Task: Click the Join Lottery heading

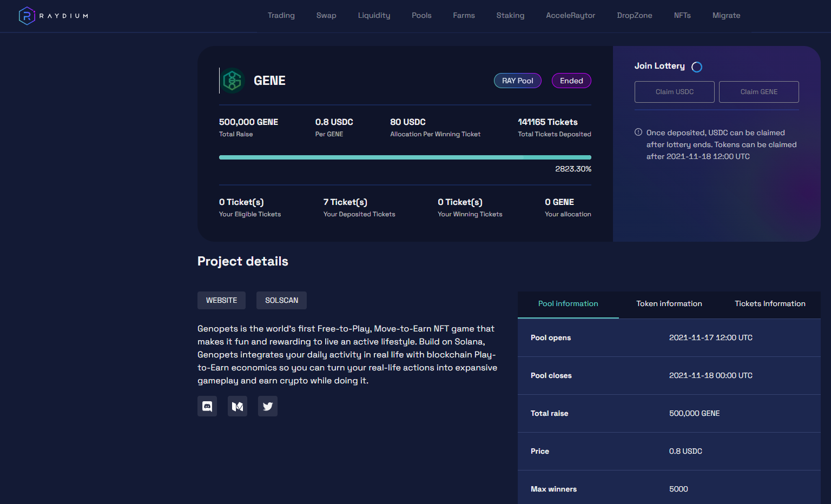Action: coord(659,66)
